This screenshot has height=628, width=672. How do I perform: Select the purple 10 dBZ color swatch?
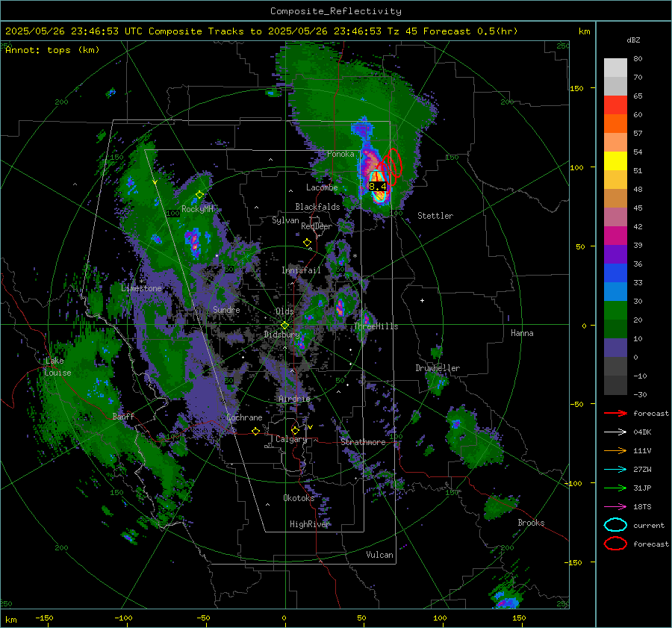[615, 348]
